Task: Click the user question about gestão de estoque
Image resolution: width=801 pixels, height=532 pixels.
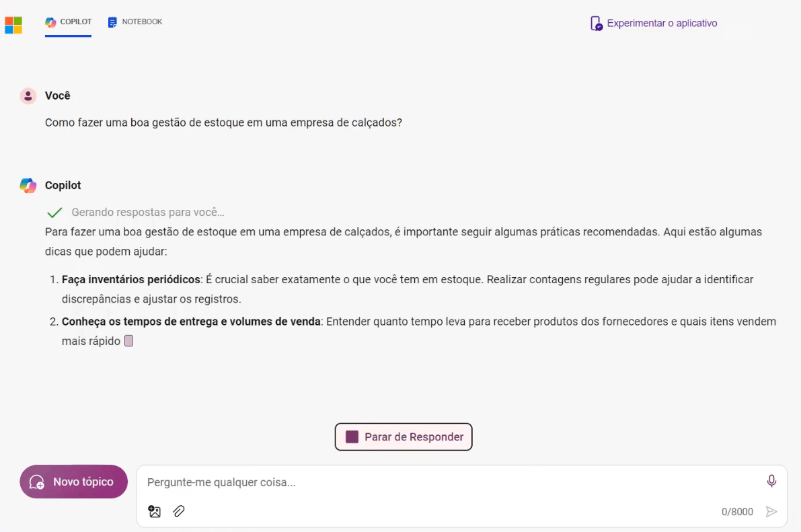Action: (223, 122)
